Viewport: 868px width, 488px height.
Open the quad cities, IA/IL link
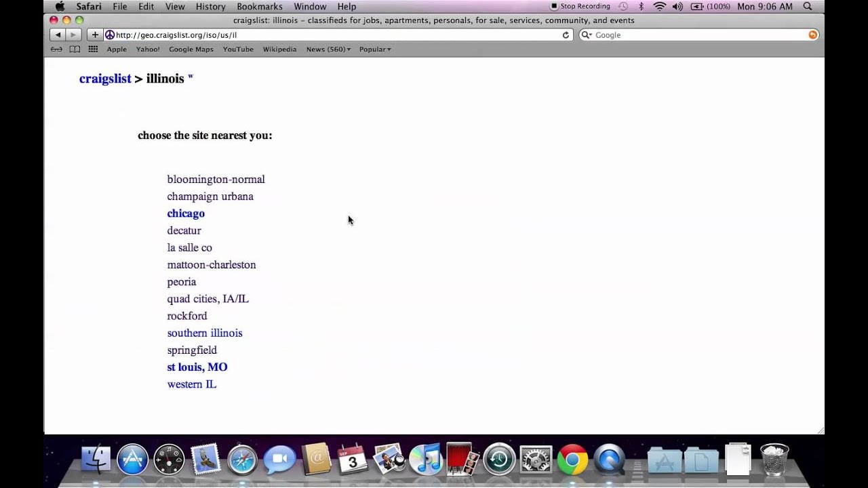pos(208,299)
